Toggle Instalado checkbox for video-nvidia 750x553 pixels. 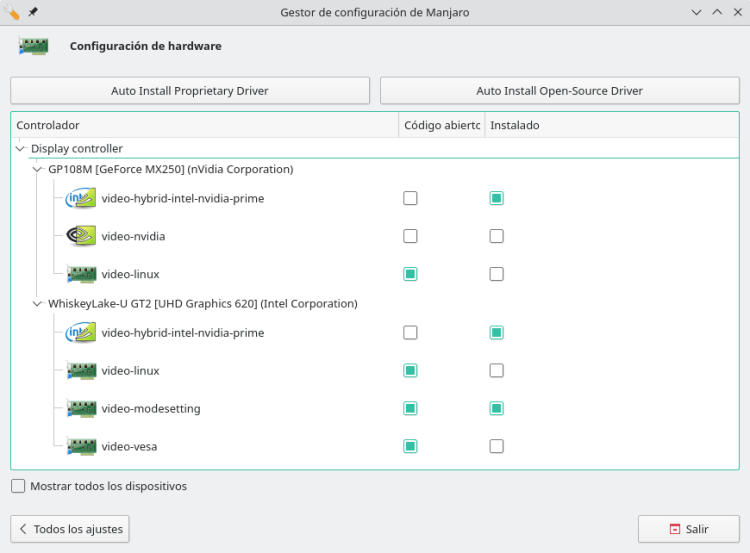(x=496, y=237)
